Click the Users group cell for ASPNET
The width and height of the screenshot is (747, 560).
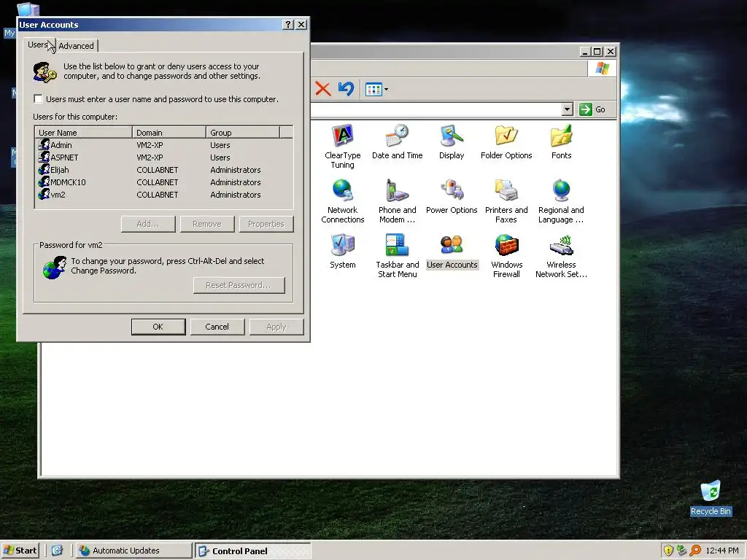click(220, 157)
